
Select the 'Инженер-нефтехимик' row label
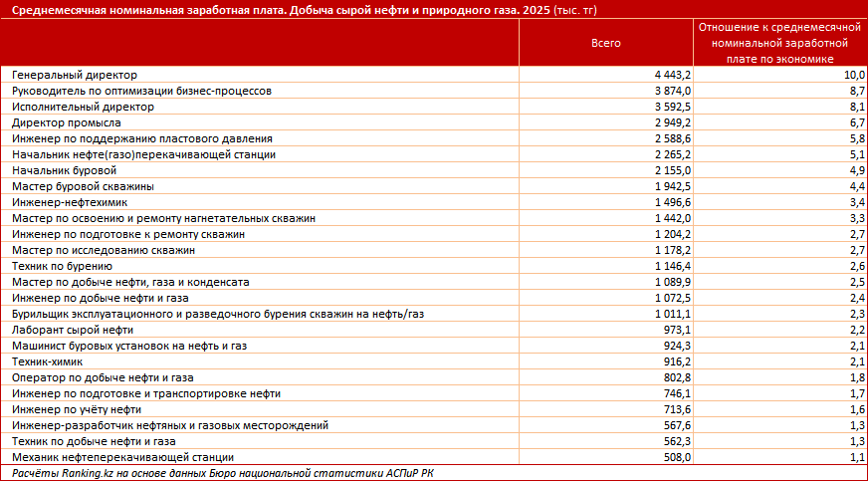click(x=70, y=202)
